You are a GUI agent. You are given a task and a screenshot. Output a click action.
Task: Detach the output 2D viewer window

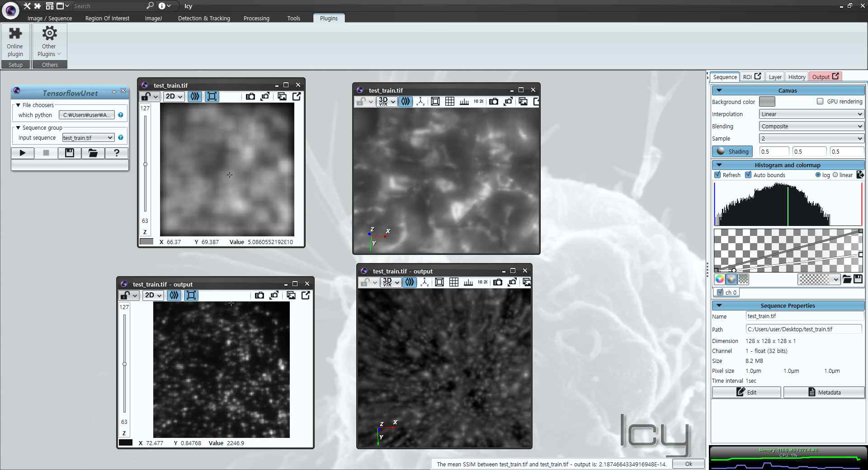(306, 296)
